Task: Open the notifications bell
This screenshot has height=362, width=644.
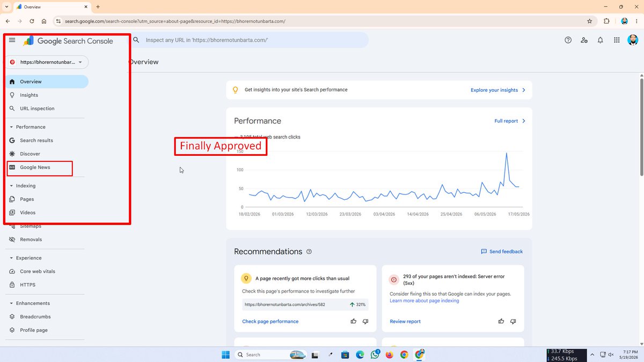Action: (x=601, y=40)
